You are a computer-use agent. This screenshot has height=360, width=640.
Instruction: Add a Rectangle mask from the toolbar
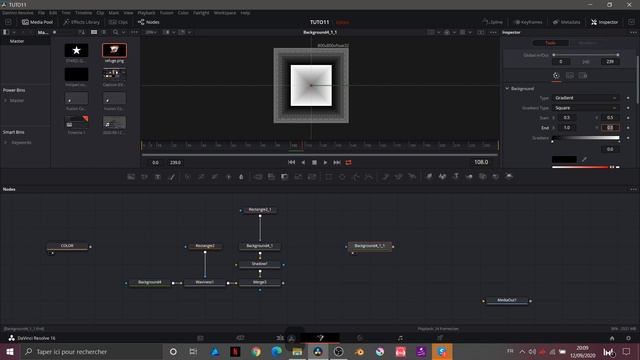329,177
